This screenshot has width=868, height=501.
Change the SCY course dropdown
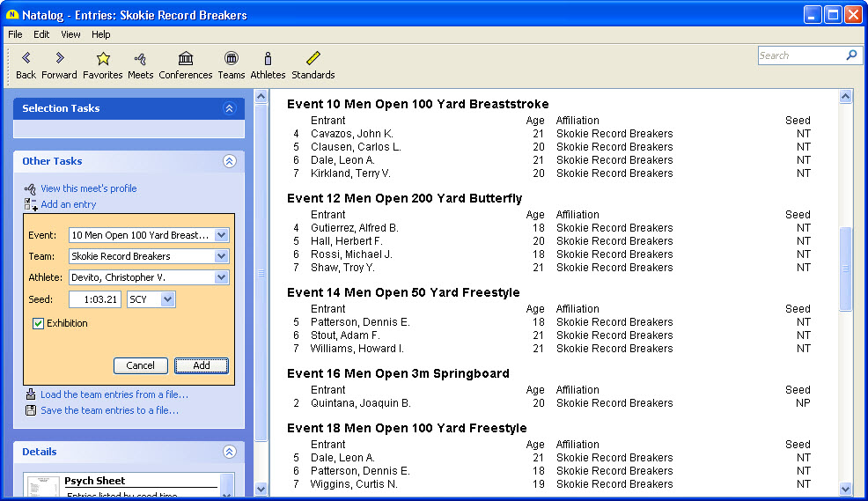click(x=168, y=299)
